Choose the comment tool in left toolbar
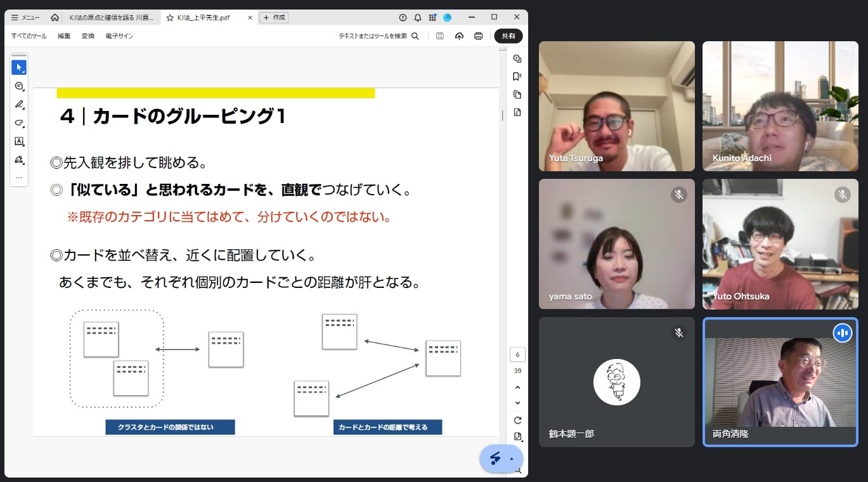 pos(18,86)
